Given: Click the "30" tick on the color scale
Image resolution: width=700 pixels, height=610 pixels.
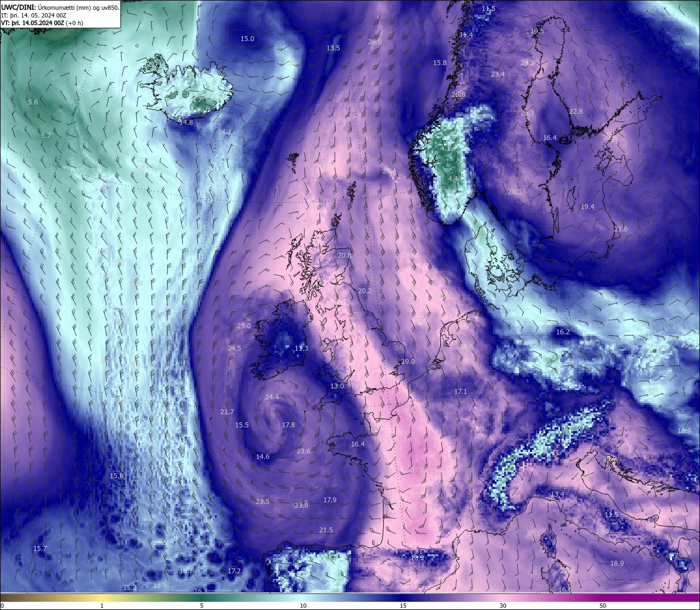Looking at the screenshot, I should pos(503,606).
